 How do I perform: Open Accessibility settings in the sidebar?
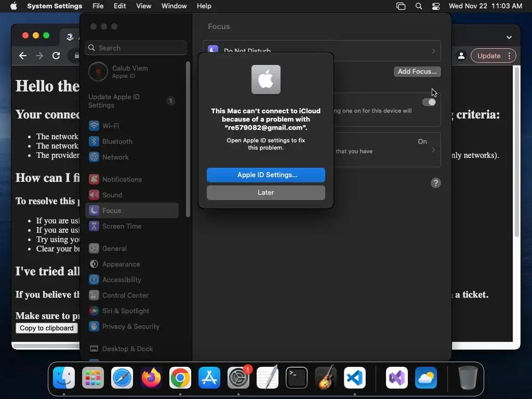[x=131, y=280]
